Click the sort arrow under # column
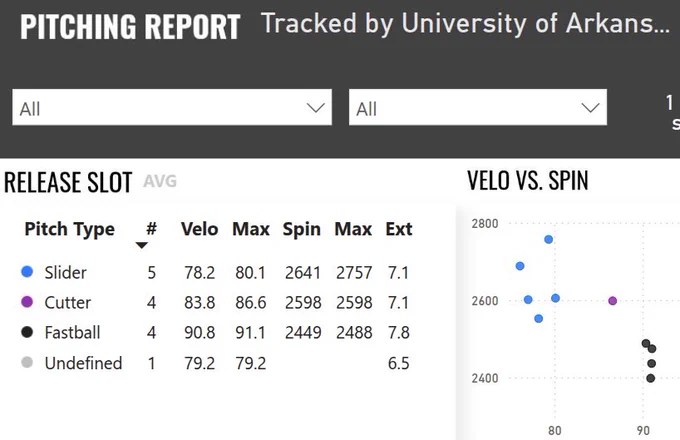Image resolution: width=680 pixels, height=440 pixels. [x=141, y=245]
